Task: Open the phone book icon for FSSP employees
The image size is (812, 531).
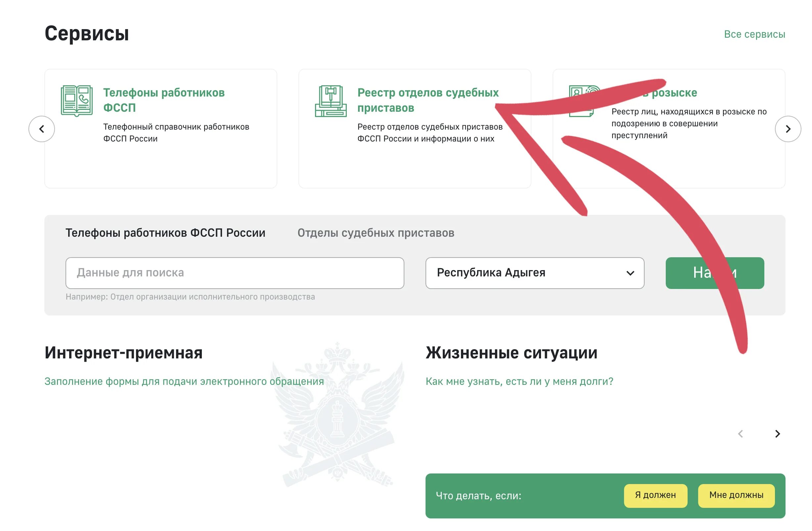Action: [x=76, y=101]
